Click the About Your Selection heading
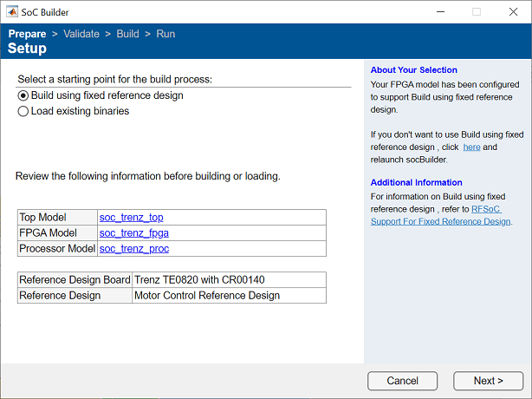 click(413, 70)
